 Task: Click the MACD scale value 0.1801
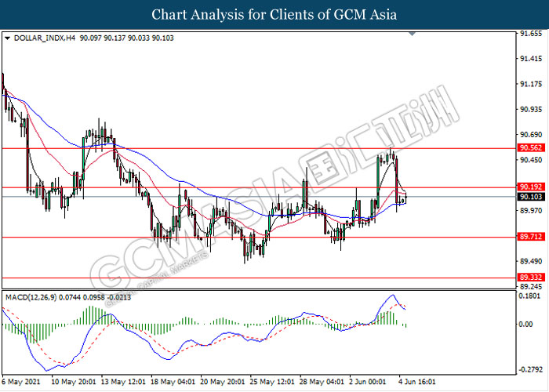pyautogui.click(x=530, y=296)
